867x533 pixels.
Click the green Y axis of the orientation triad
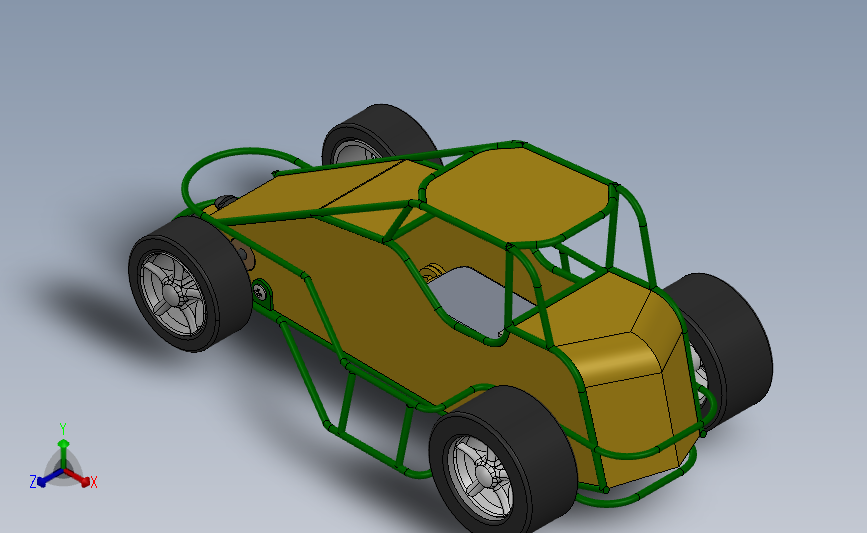(x=63, y=454)
